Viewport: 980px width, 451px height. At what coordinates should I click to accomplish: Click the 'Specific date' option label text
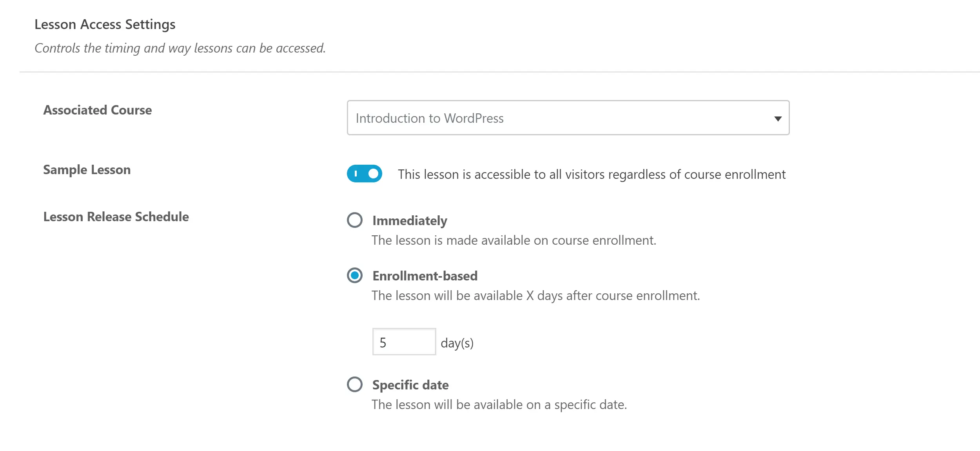(x=410, y=385)
